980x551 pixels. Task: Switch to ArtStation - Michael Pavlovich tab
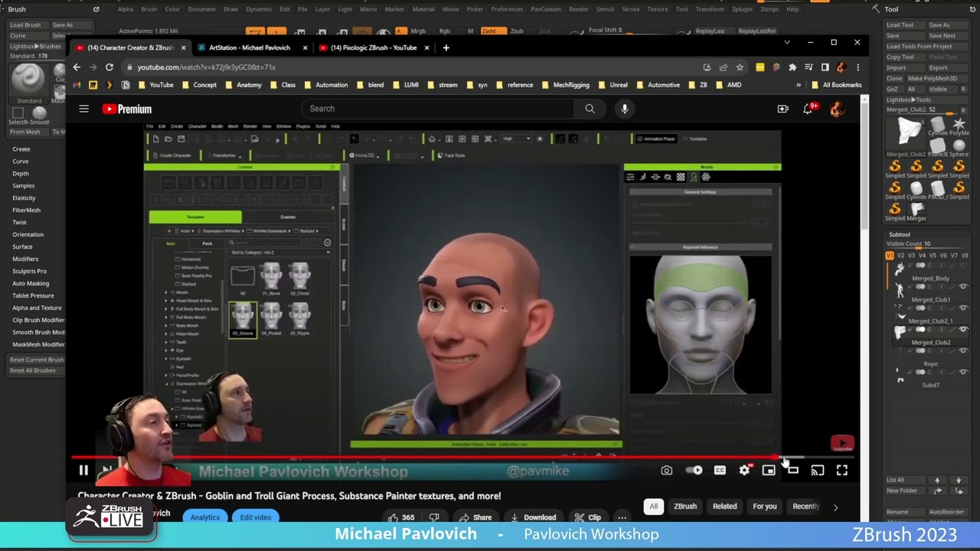[x=251, y=47]
